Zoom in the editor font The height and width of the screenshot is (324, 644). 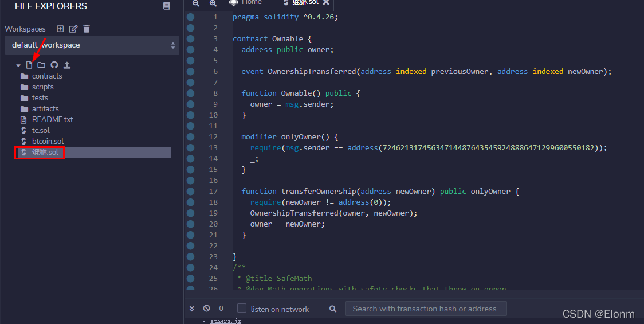click(x=213, y=3)
